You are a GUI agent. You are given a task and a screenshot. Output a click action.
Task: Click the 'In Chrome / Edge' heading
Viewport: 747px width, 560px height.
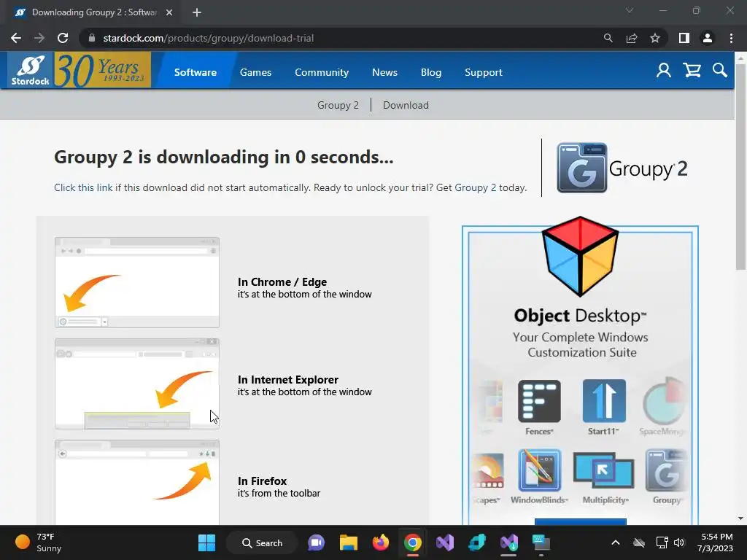pyautogui.click(x=282, y=282)
